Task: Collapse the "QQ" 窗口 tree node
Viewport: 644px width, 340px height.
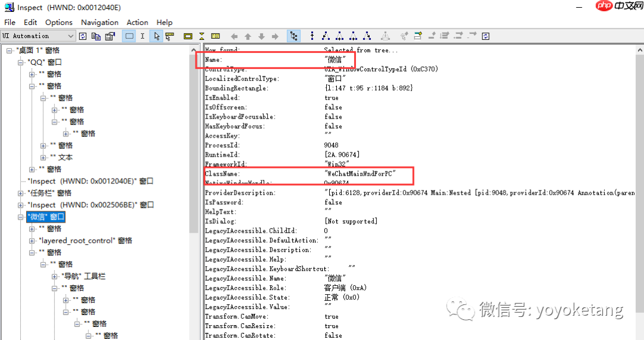Action: tap(20, 63)
